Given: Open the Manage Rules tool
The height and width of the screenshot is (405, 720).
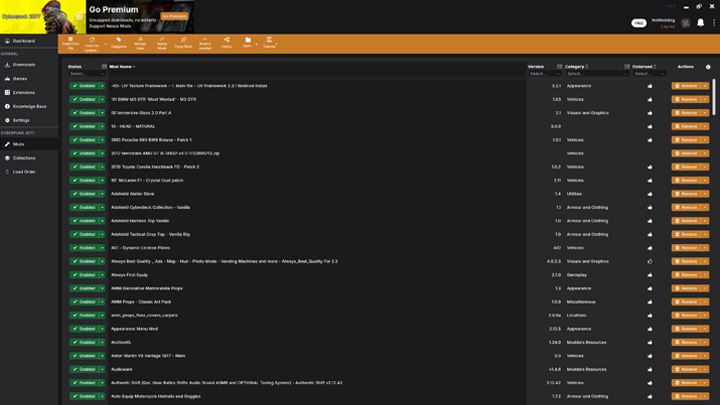Looking at the screenshot, I should [140, 42].
